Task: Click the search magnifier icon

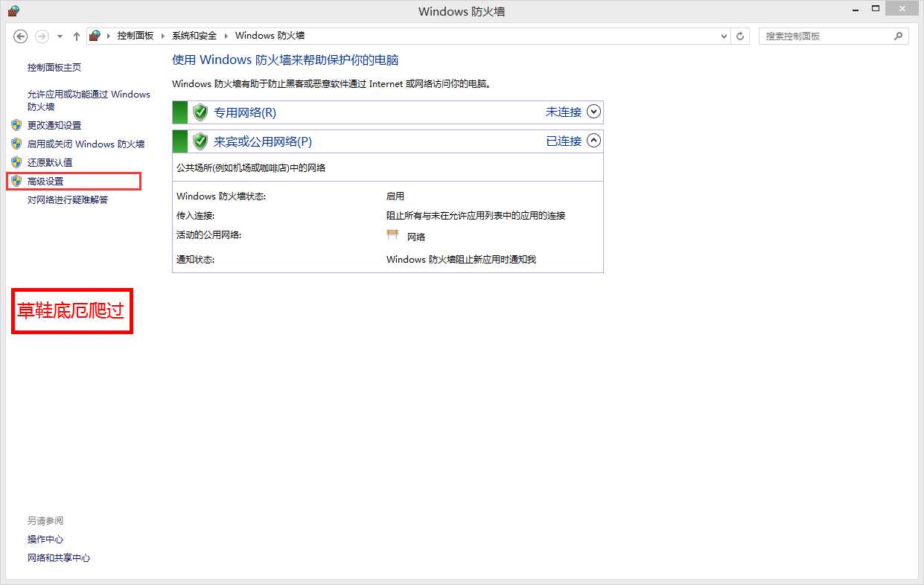Action: coord(899,36)
